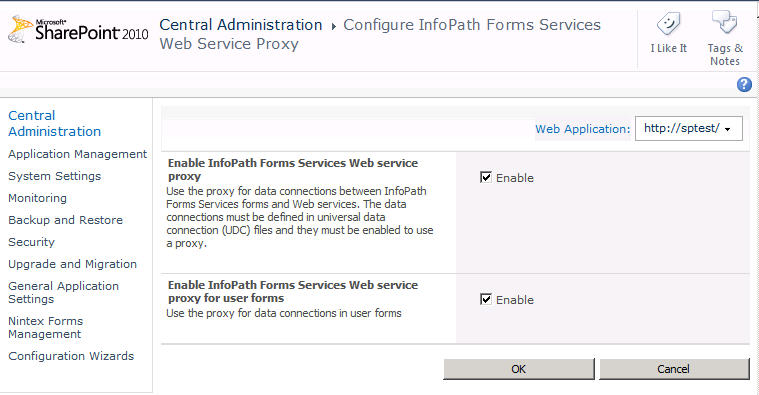Toggle Enable checkbox for Web service proxy
The height and width of the screenshot is (395, 759).
tap(486, 177)
